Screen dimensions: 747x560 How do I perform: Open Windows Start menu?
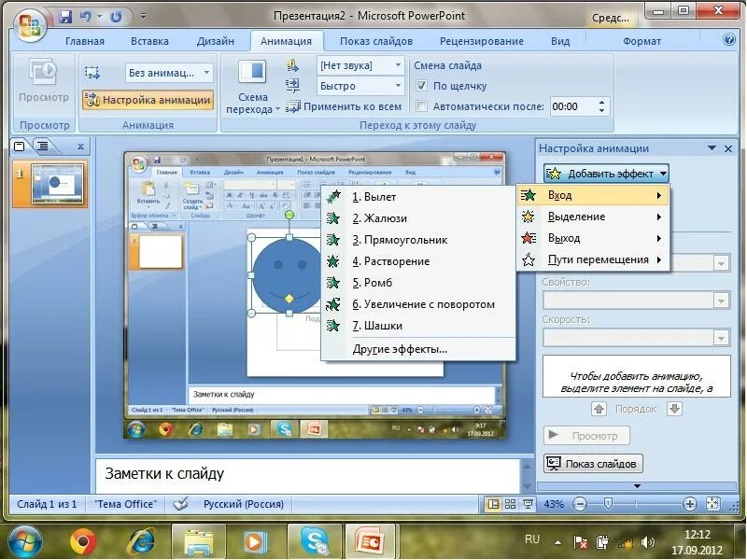pos(24,542)
